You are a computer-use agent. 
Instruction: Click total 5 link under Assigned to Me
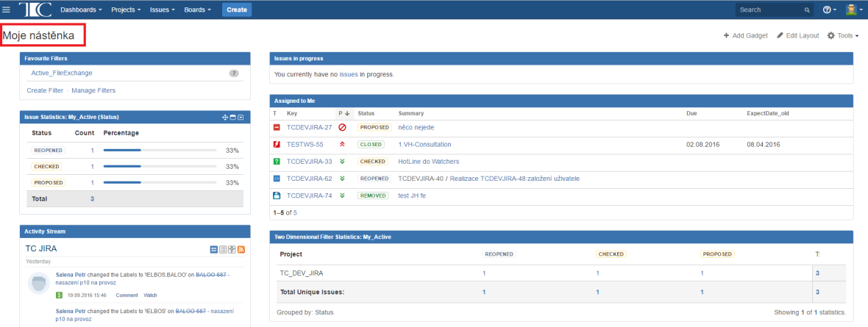pos(295,212)
